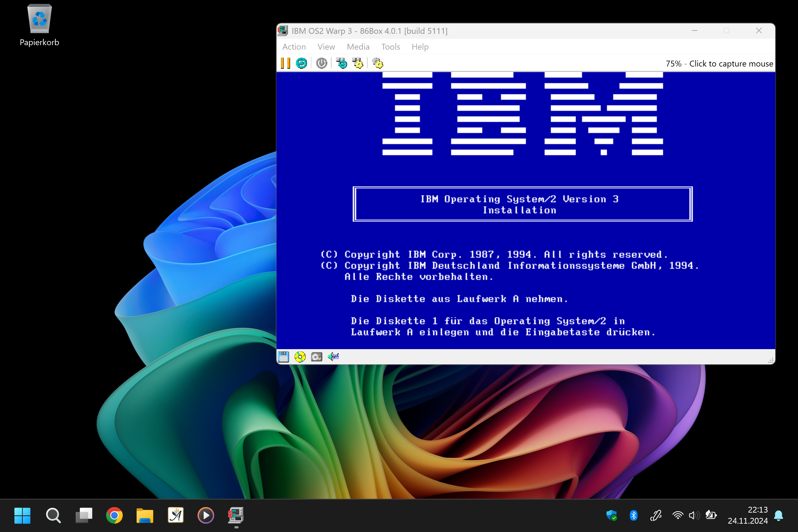Open the notifications bell icon
The height and width of the screenshot is (532, 798).
click(x=779, y=516)
